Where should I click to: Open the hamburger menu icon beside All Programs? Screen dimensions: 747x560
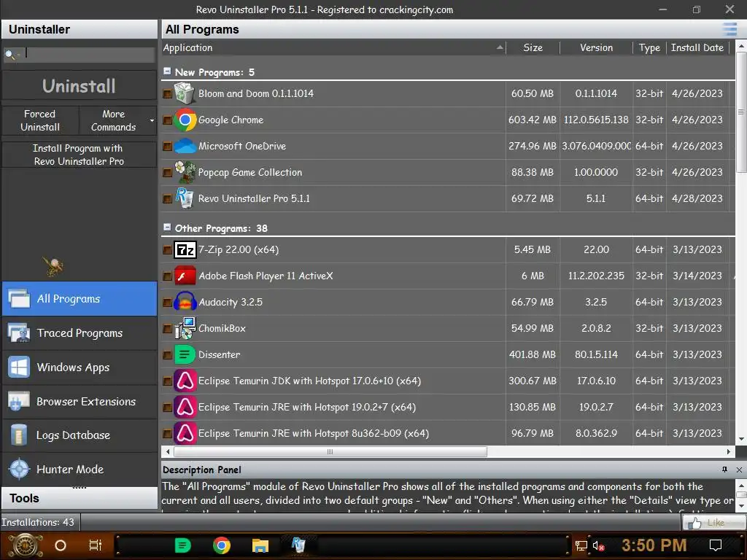click(729, 29)
